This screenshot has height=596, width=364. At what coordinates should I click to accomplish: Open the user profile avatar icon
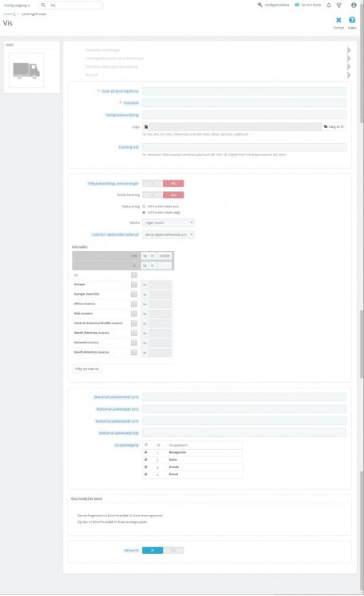tap(354, 6)
